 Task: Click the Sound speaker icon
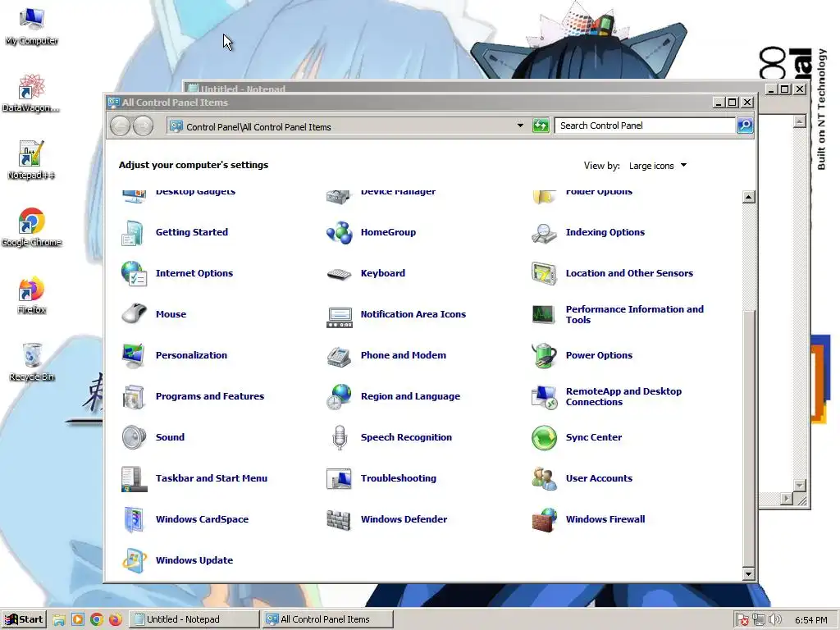pos(134,437)
